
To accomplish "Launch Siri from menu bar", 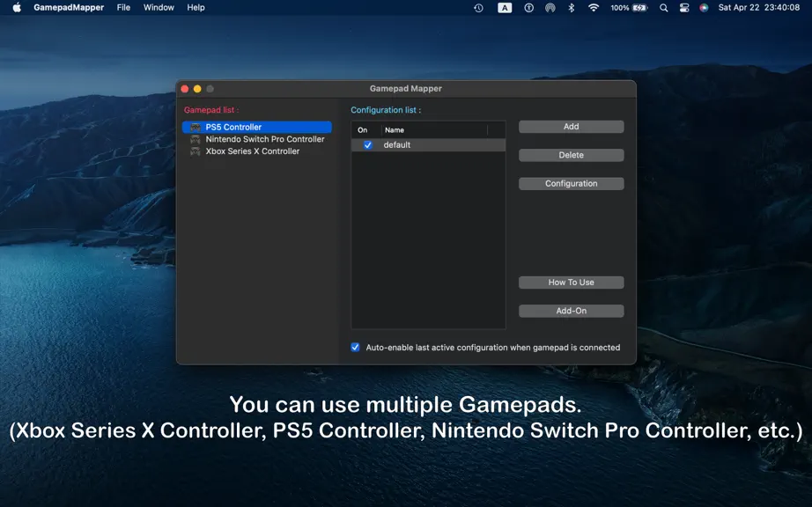I will click(704, 8).
